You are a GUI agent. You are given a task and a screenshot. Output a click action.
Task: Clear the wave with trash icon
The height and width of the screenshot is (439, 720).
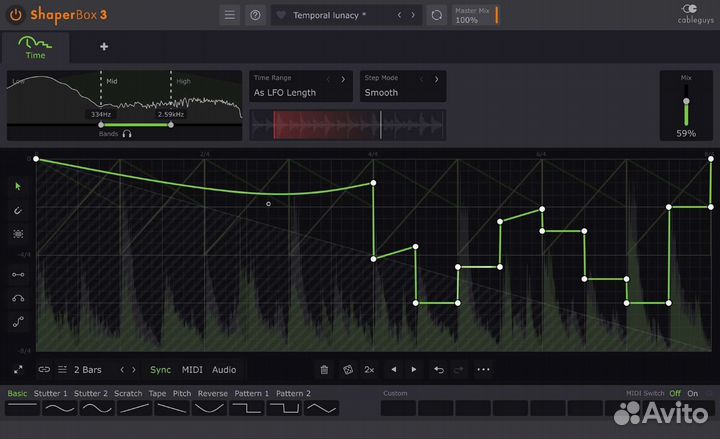[324, 370]
